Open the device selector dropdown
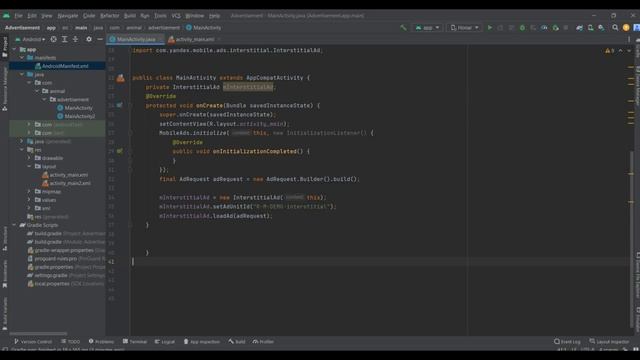The image size is (640, 360). (464, 28)
